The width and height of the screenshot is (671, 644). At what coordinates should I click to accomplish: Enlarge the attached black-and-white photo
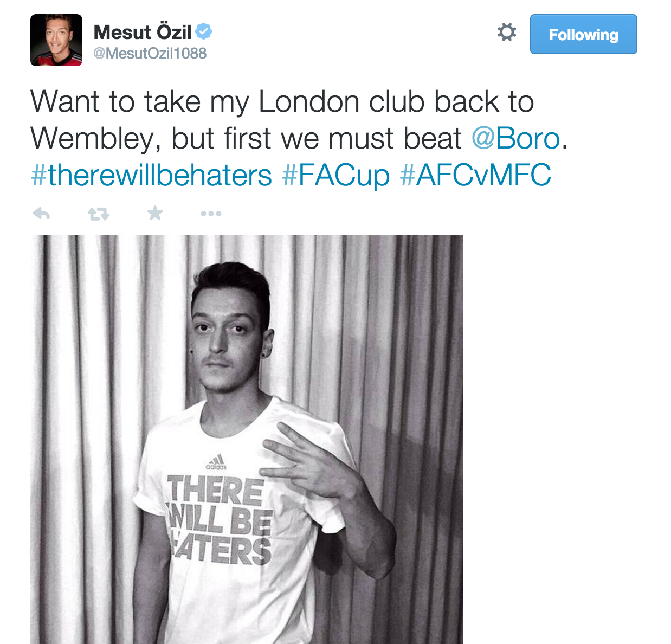point(247,440)
